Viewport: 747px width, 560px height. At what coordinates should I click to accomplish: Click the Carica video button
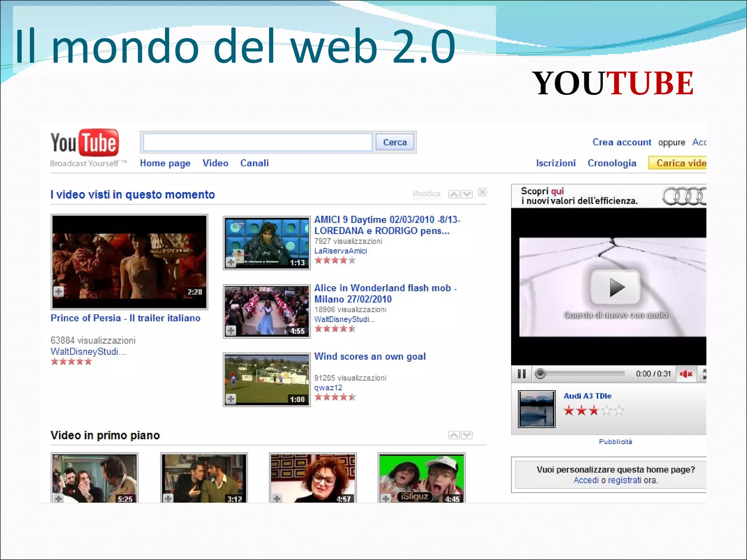tap(678, 163)
